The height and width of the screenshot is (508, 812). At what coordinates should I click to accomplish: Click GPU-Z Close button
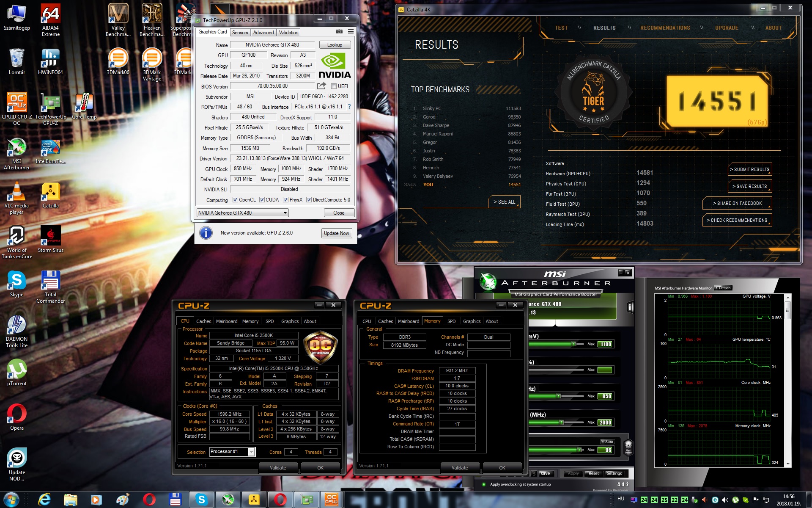point(339,213)
